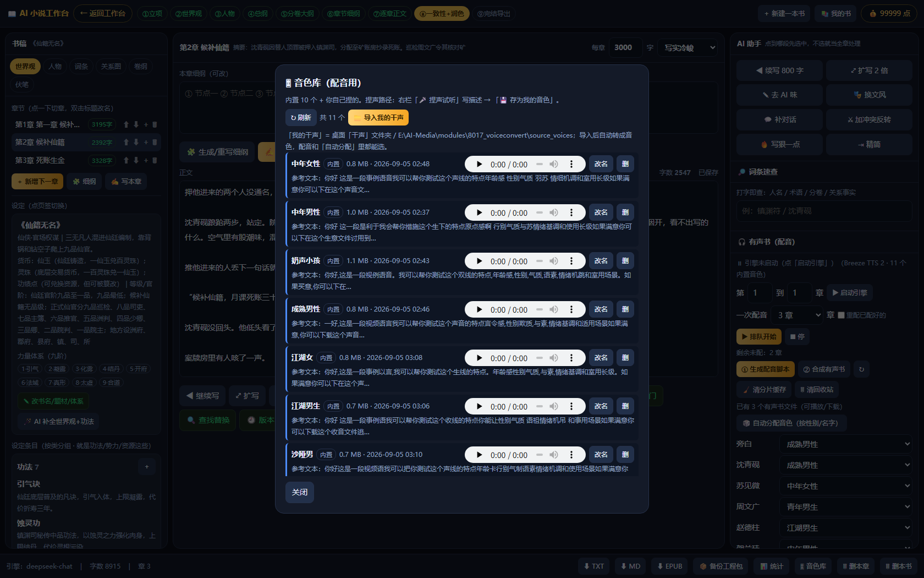This screenshot has height=578, width=924.
Task: Open 周文广 voice dropdown
Action: coord(846,507)
